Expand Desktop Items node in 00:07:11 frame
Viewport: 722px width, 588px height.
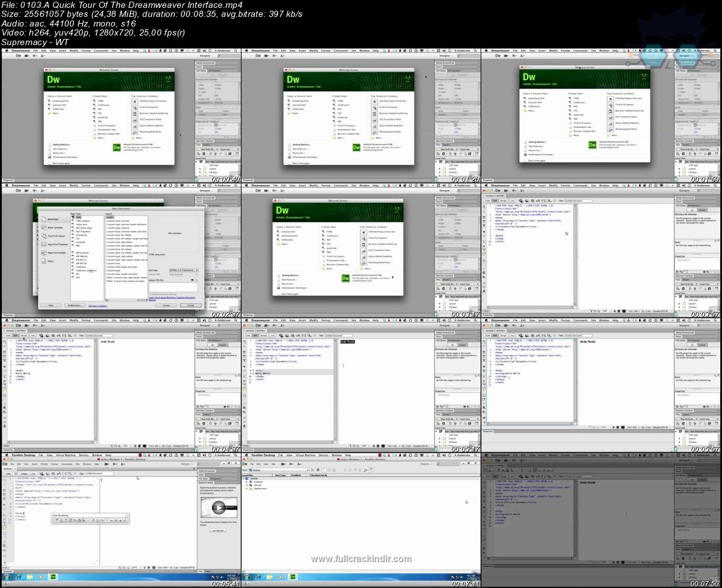coord(246,489)
